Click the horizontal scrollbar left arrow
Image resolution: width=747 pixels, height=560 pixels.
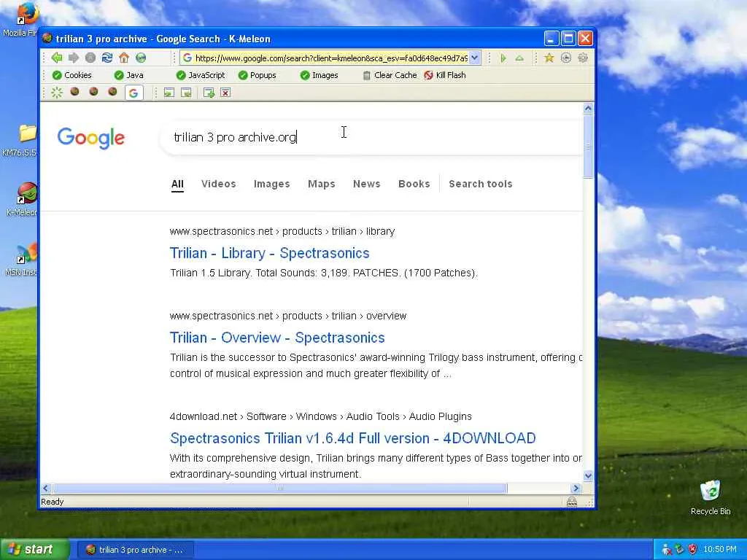point(46,488)
